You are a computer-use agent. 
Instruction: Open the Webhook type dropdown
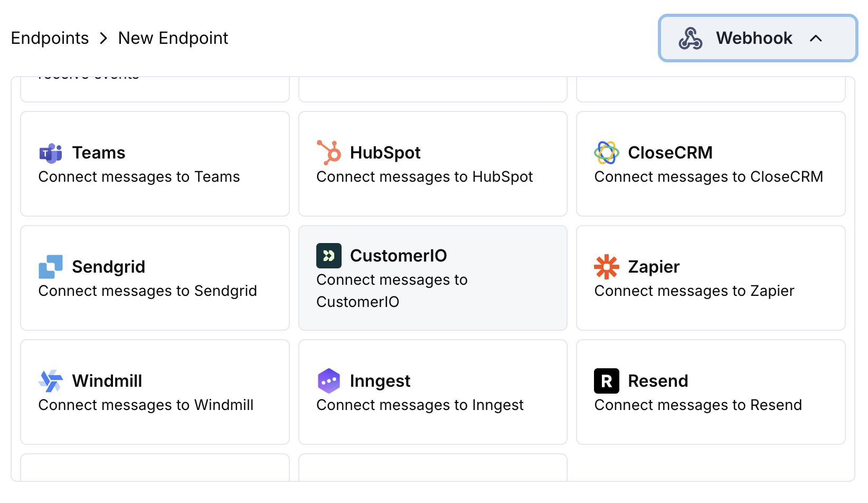[758, 38]
